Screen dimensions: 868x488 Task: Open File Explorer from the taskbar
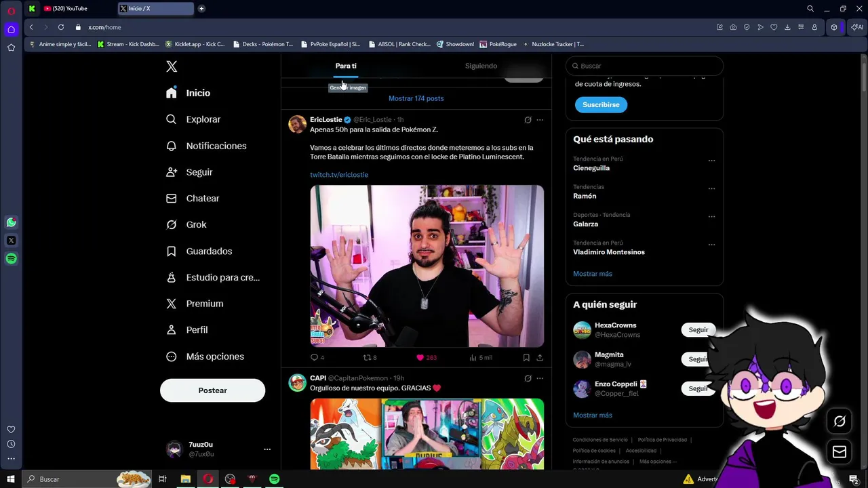click(185, 479)
